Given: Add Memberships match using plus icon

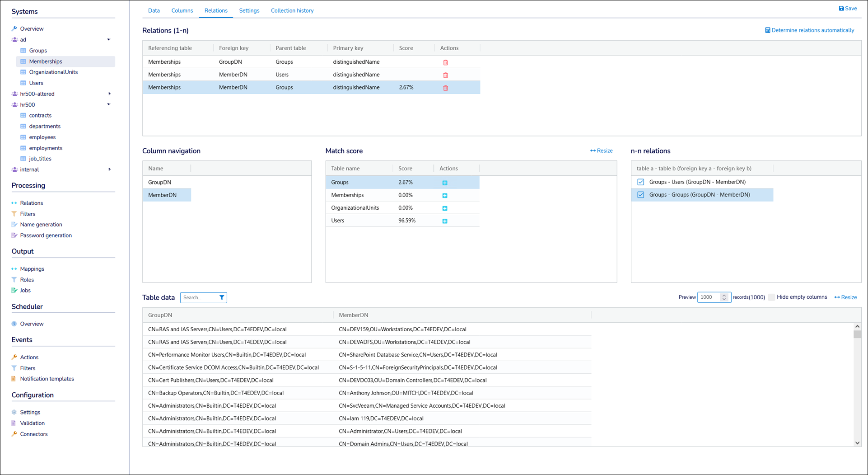Looking at the screenshot, I should (445, 196).
